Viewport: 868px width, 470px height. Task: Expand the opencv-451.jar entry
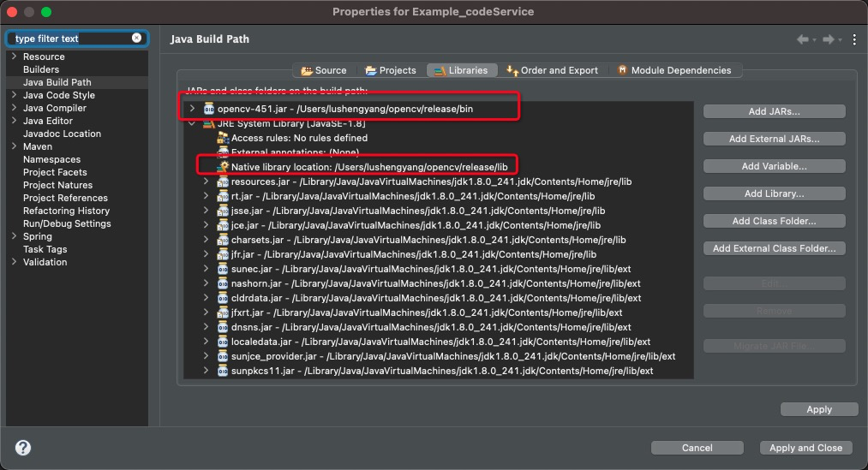(x=192, y=109)
